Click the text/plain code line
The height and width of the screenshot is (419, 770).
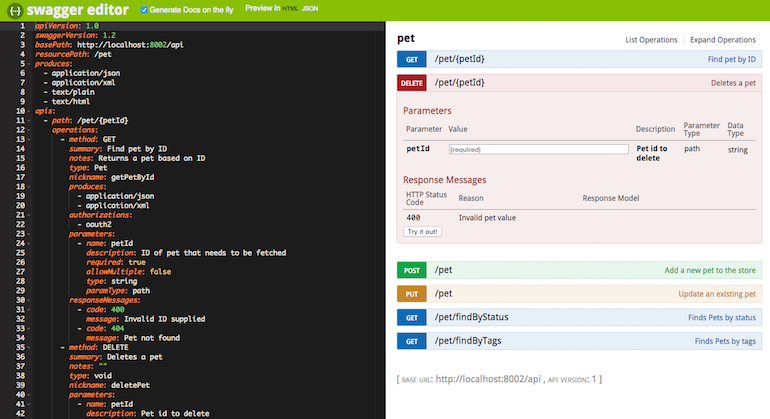click(x=69, y=92)
